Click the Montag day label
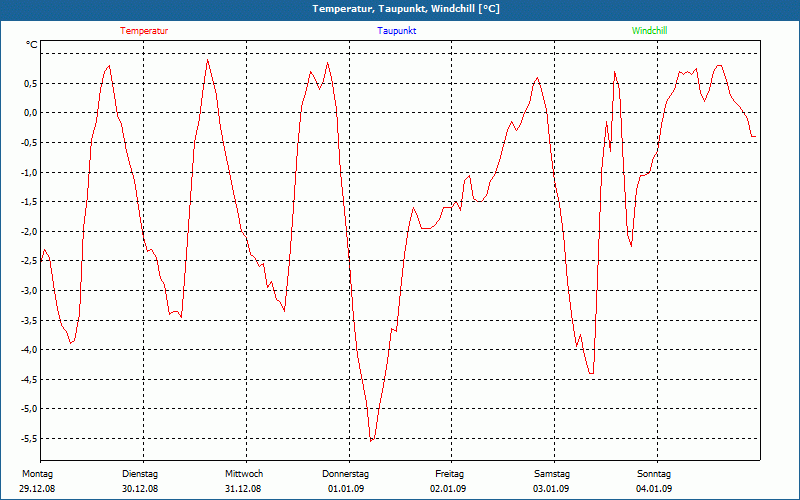Viewport: 800px width, 500px height. coord(37,474)
